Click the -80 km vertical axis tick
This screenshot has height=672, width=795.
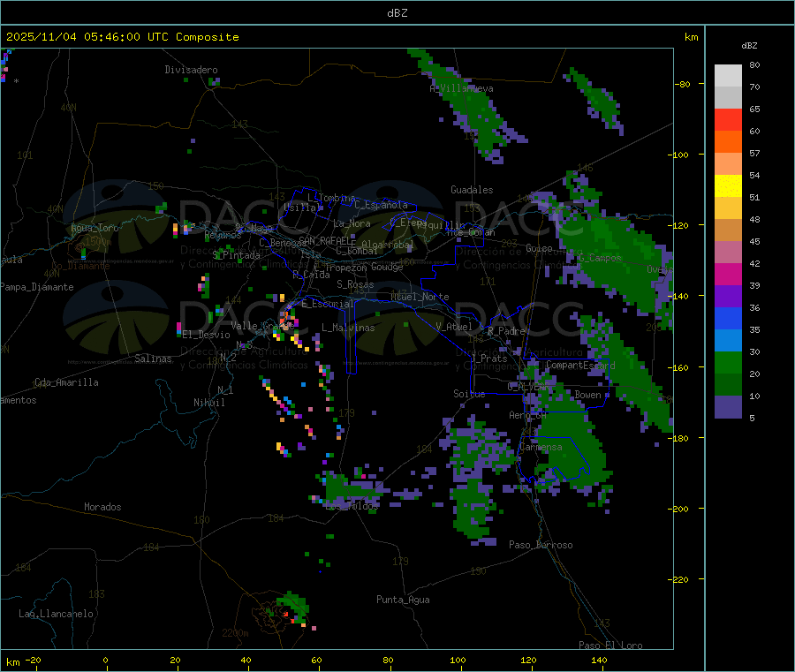[683, 84]
